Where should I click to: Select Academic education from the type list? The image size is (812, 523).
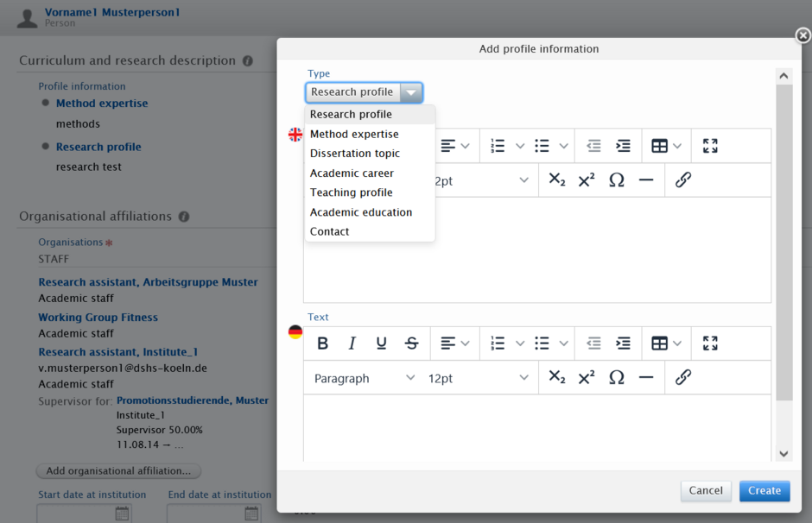(x=370, y=212)
